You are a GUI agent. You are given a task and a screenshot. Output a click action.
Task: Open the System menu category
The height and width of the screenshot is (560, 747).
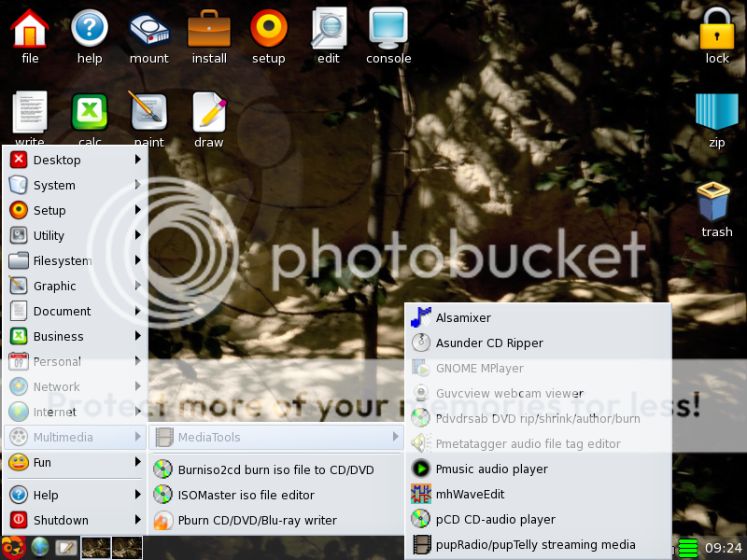76,185
